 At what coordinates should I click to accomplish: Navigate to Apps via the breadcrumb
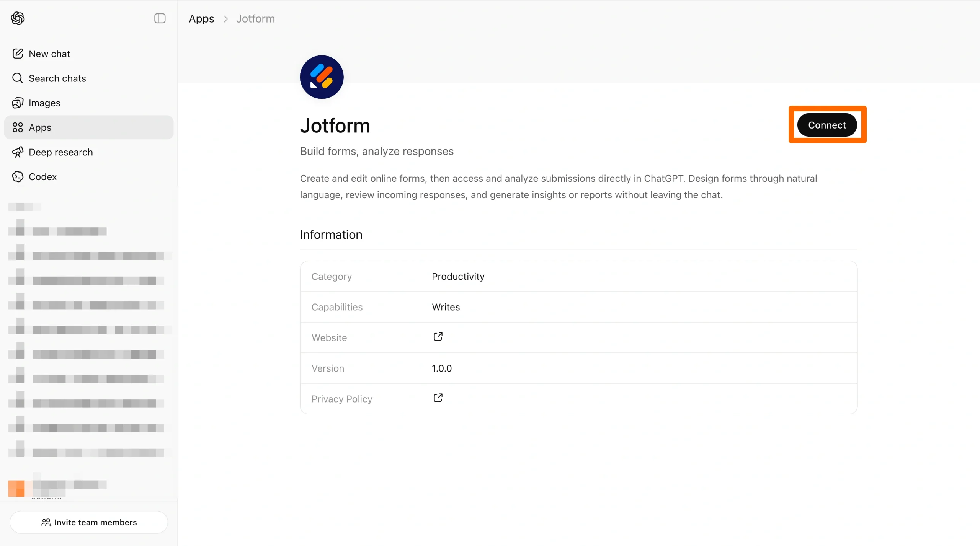click(201, 18)
